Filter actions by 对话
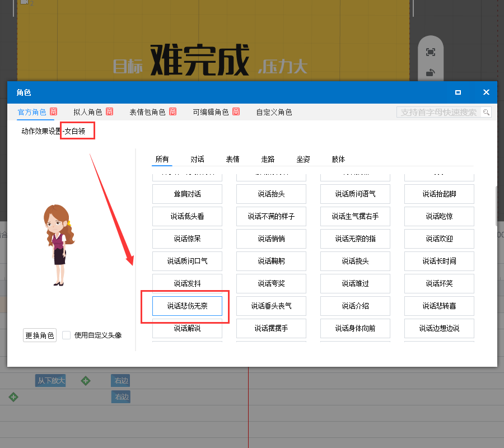 click(x=197, y=159)
